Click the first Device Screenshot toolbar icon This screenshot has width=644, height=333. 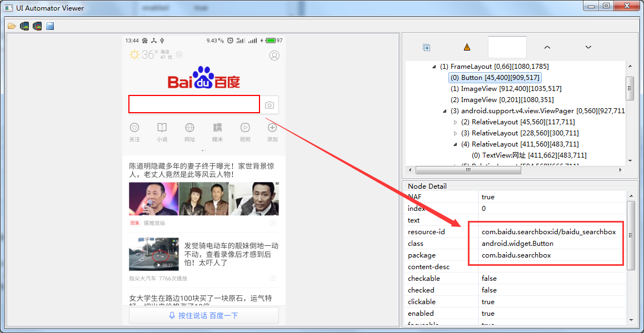[x=24, y=27]
